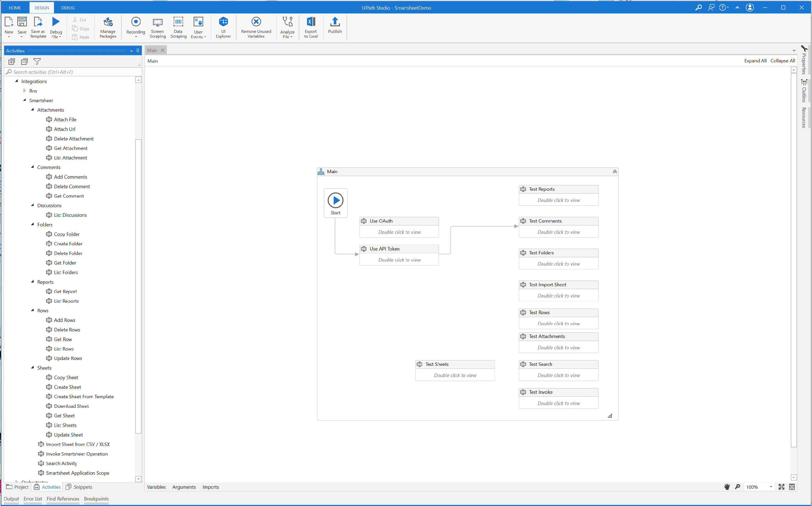Viewport: 812px width, 506px height.
Task: Toggle the pan hand tool
Action: click(727, 487)
